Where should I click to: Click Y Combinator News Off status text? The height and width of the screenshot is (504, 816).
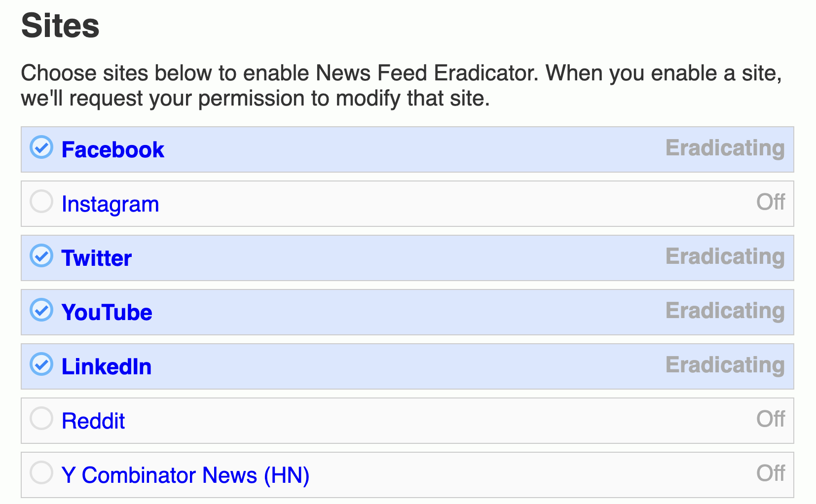[x=771, y=473]
